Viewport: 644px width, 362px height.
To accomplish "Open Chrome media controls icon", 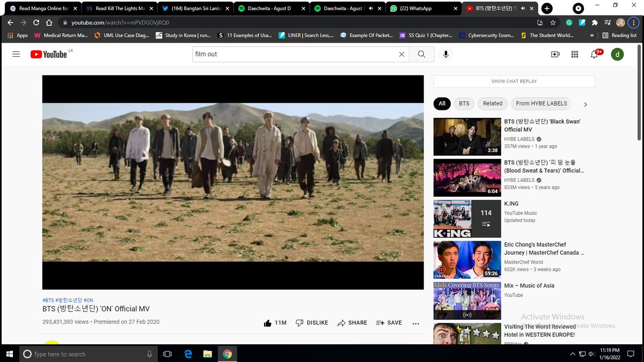I will point(608,23).
